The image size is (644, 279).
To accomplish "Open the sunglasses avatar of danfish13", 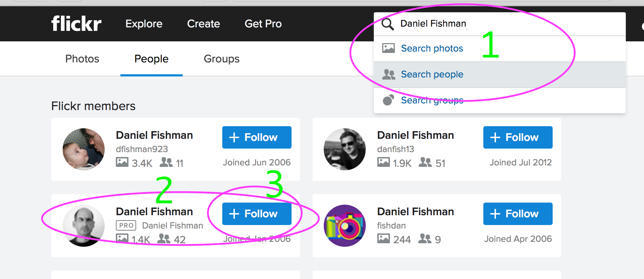I will 345,149.
